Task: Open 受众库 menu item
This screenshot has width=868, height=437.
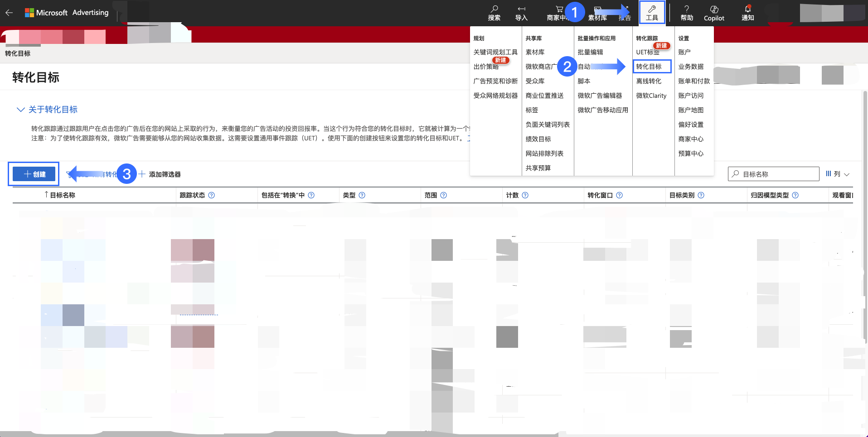Action: [x=535, y=81]
